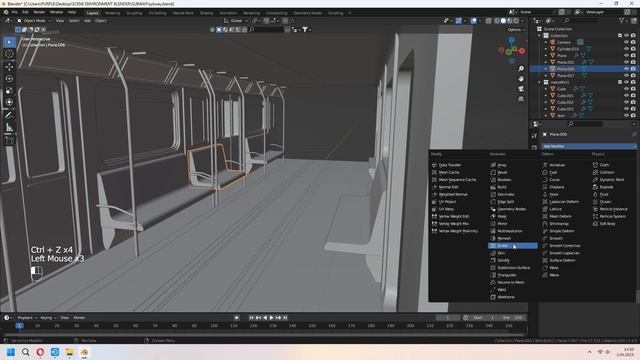
Task: Choose Subdivision Surface modifier
Action: tap(513, 268)
